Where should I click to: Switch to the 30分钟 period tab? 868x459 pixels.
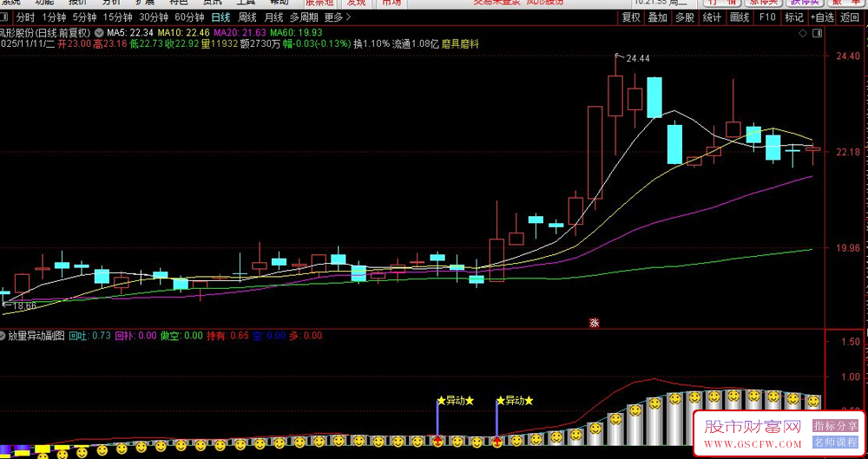pyautogui.click(x=153, y=17)
